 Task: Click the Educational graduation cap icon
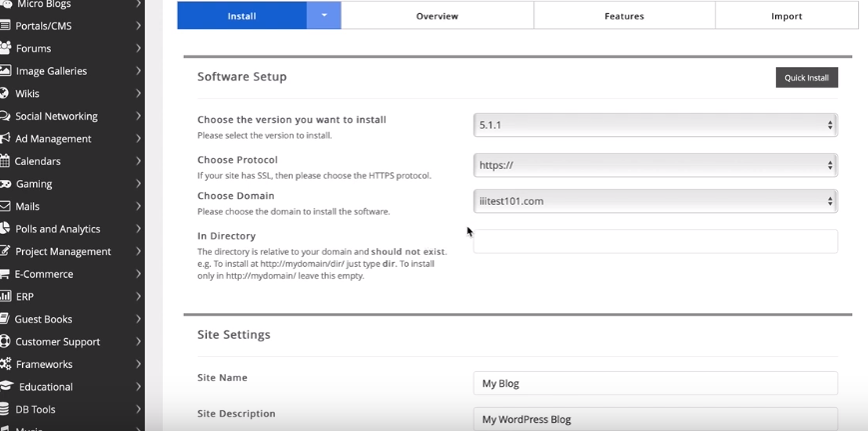[6, 387]
